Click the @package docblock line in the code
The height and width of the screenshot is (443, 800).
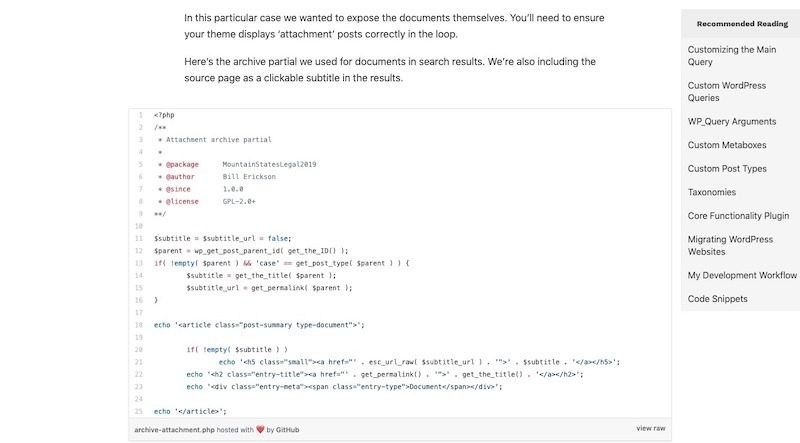click(x=237, y=164)
